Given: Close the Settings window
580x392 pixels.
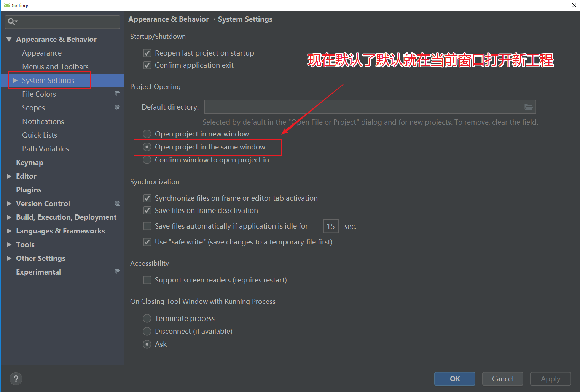Looking at the screenshot, I should point(574,5).
